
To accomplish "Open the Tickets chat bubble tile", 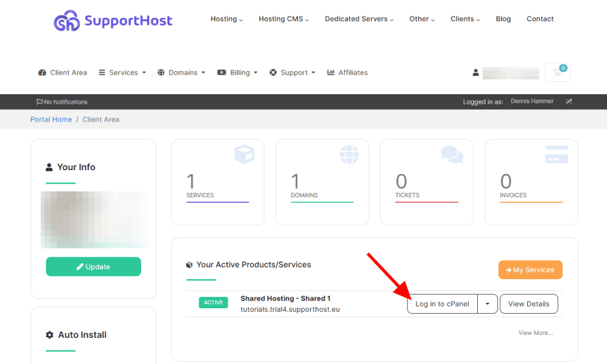I will (426, 182).
